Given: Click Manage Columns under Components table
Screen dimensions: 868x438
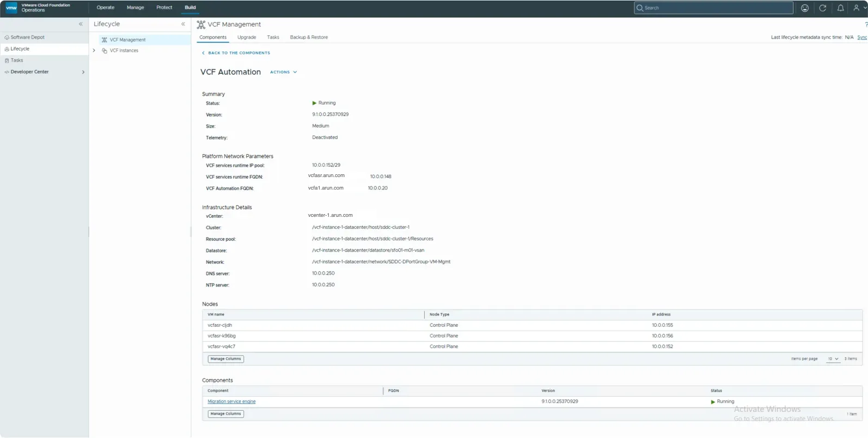Looking at the screenshot, I should pos(225,414).
